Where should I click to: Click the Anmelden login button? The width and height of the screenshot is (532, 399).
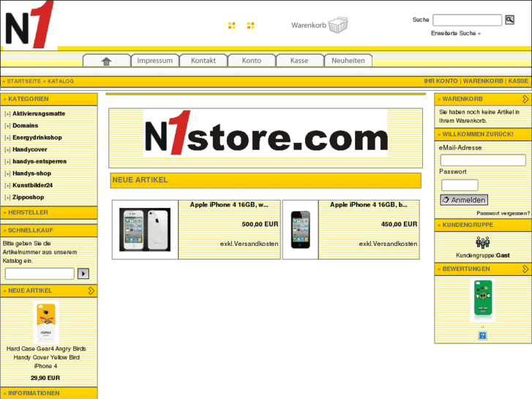point(464,200)
